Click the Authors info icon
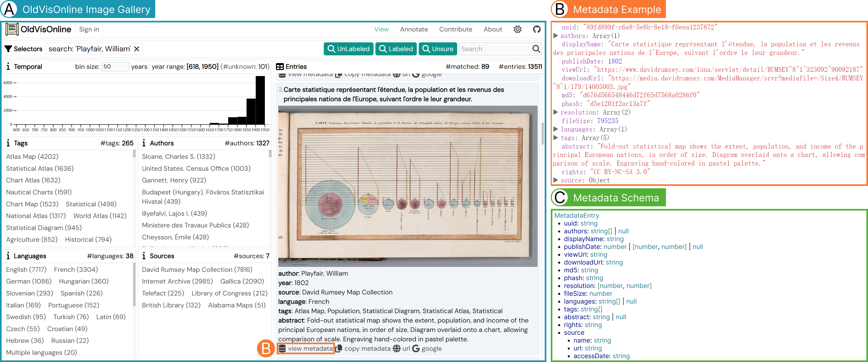 coord(144,143)
